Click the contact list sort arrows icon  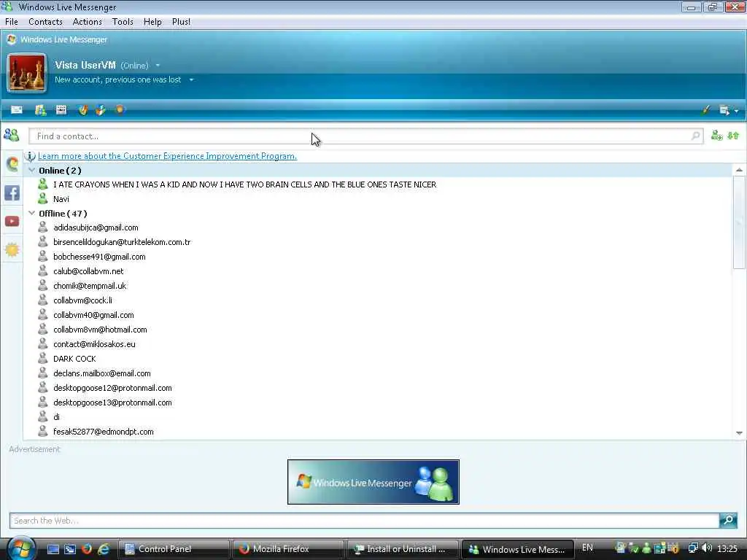tap(733, 136)
